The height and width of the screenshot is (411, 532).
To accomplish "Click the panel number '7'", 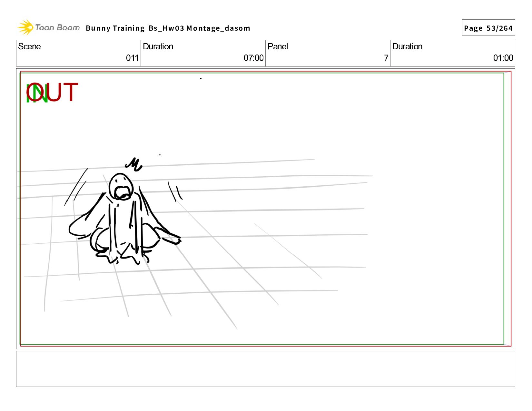I will [386, 58].
